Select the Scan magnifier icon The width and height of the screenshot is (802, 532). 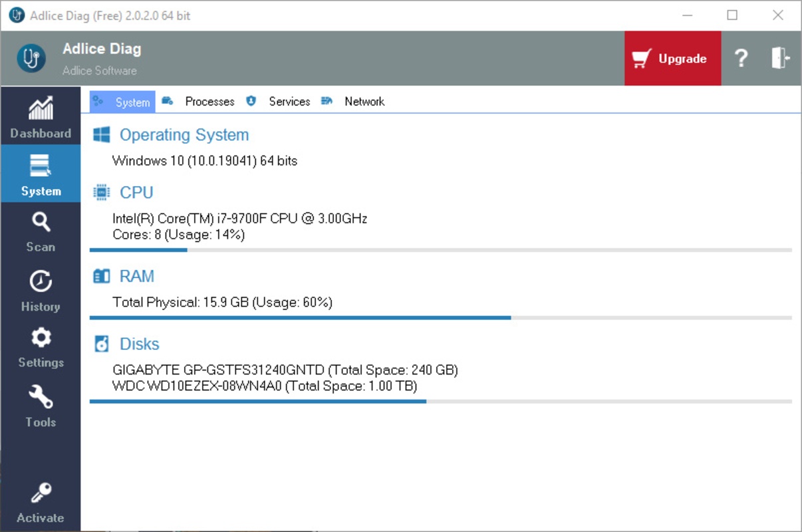point(41,222)
